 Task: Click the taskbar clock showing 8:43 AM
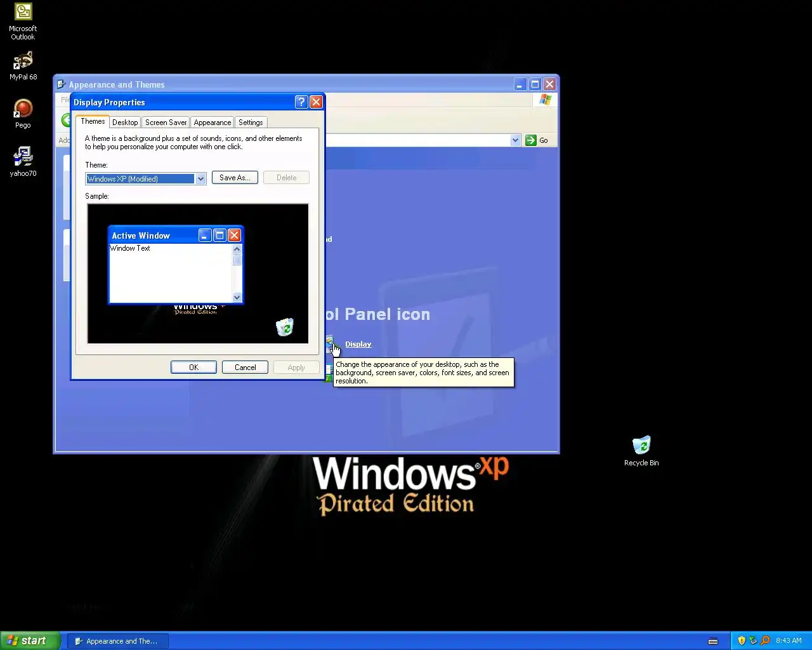789,640
